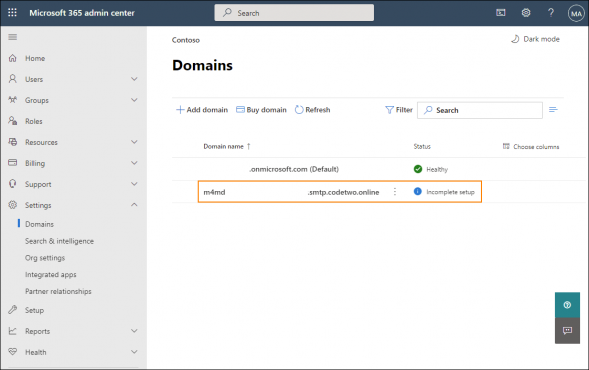Viewport: 589px width, 370px height.
Task: Open Search & intelligence settings
Action: [x=59, y=241]
